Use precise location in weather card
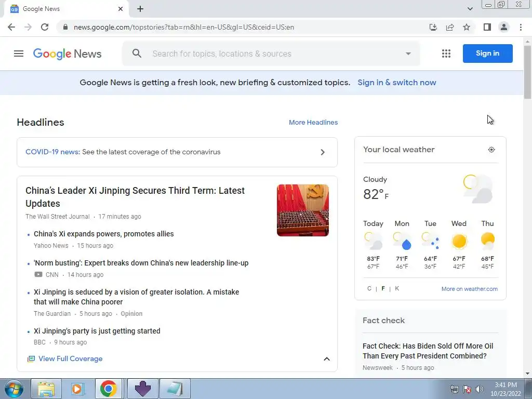532x399 pixels. tap(491, 150)
